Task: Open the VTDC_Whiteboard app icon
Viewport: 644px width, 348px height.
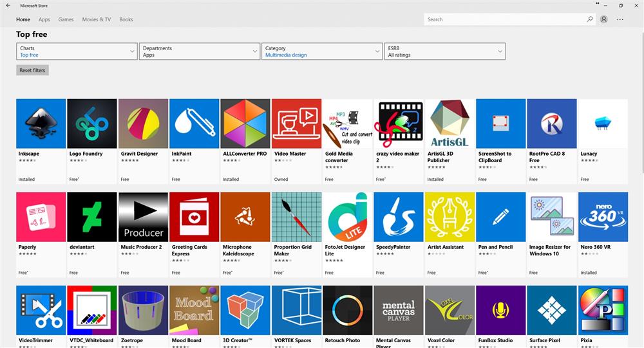Action: (x=92, y=310)
